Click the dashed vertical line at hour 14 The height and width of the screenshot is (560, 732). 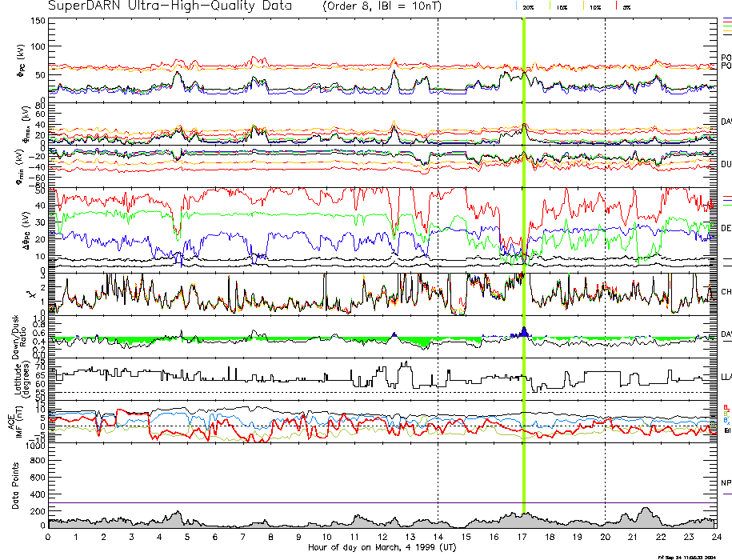[x=438, y=240]
